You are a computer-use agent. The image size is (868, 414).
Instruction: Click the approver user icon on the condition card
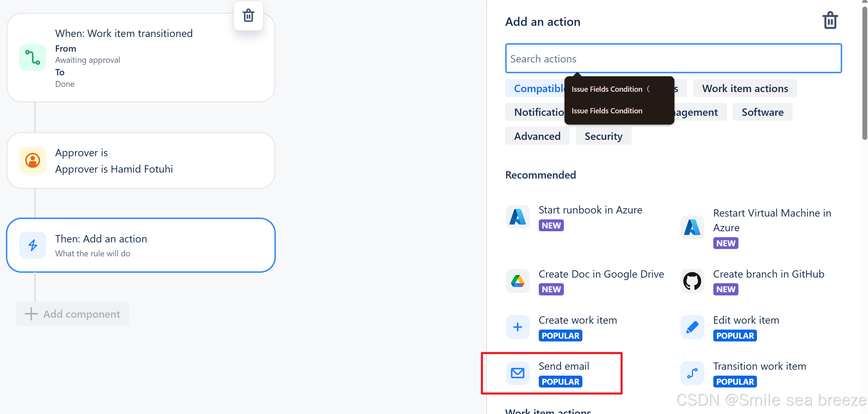[x=32, y=160]
